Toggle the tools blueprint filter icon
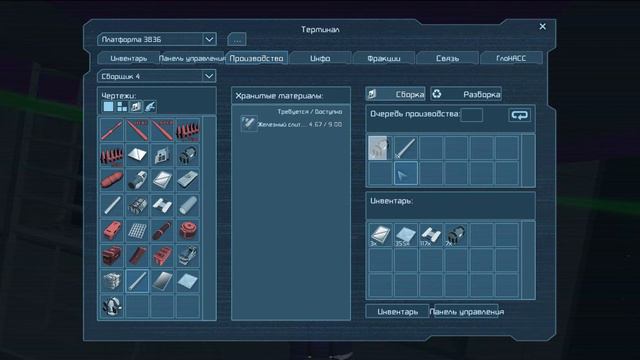Image resolution: width=640 pixels, height=360 pixels. click(x=150, y=107)
